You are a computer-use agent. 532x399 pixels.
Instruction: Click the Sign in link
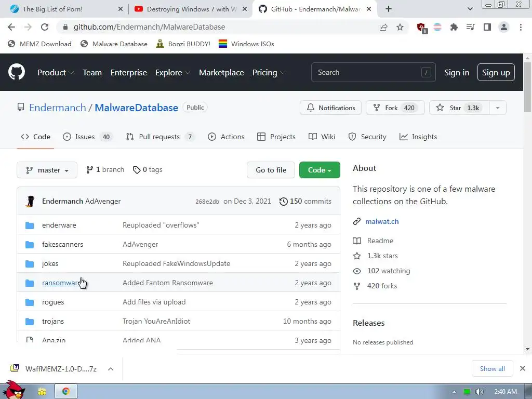point(457,73)
